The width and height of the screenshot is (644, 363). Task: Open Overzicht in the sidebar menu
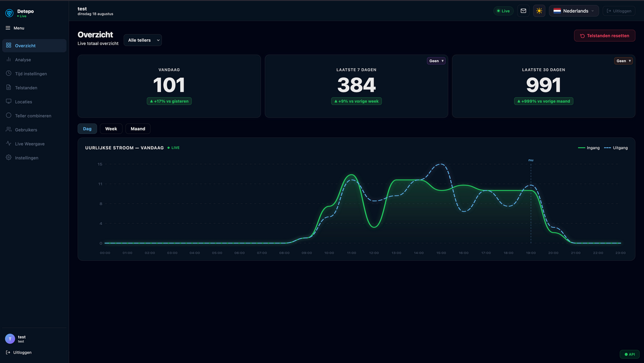(x=34, y=46)
